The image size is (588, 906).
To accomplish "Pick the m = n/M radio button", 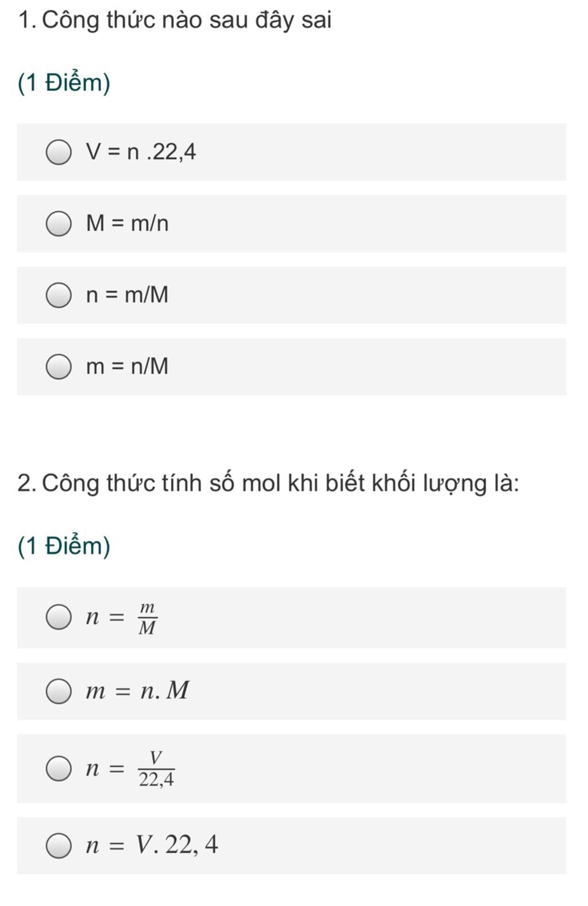I will pos(59,366).
